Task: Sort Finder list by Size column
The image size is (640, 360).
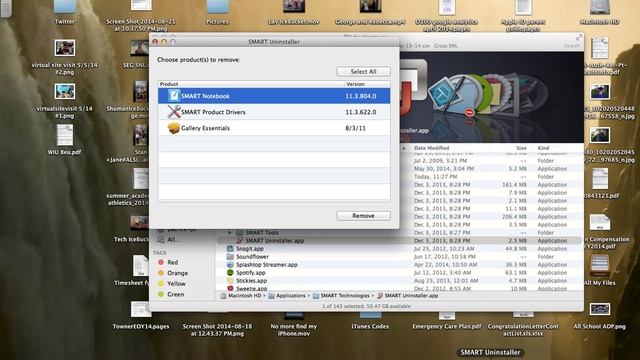Action: [x=521, y=148]
